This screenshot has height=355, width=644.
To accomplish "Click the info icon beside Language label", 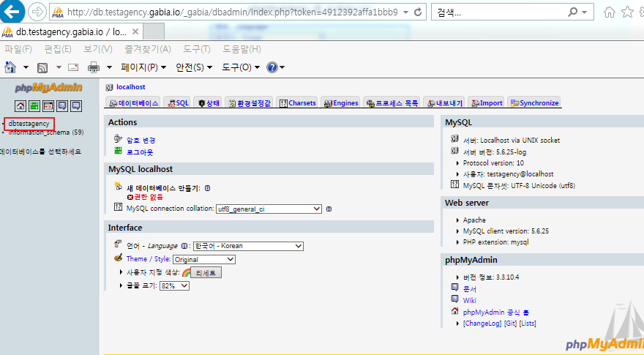I will pos(184,246).
